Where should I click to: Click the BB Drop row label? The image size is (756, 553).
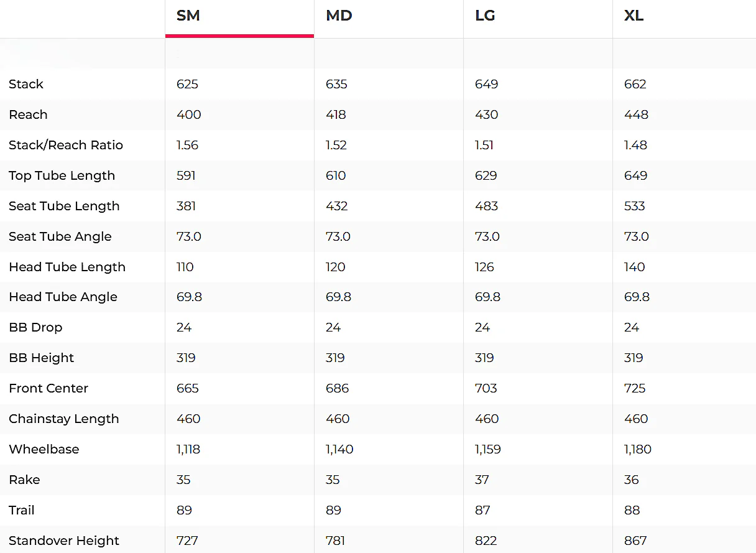[x=35, y=327]
